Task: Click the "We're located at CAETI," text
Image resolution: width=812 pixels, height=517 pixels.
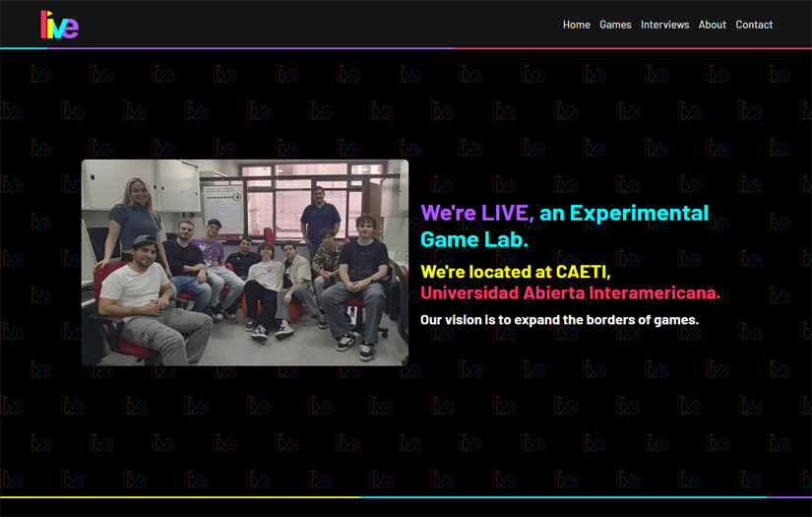Action: pyautogui.click(x=516, y=272)
